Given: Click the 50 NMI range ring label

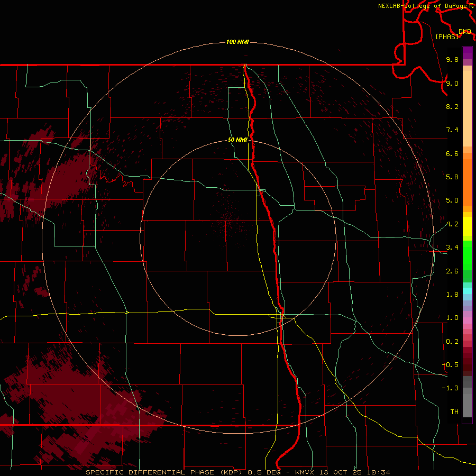Looking at the screenshot, I should (x=237, y=140).
